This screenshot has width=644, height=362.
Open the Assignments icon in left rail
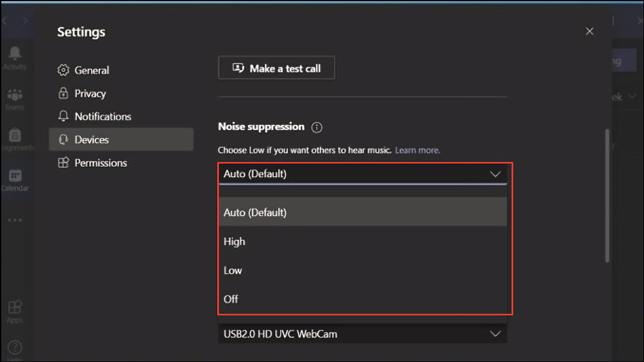[15, 136]
